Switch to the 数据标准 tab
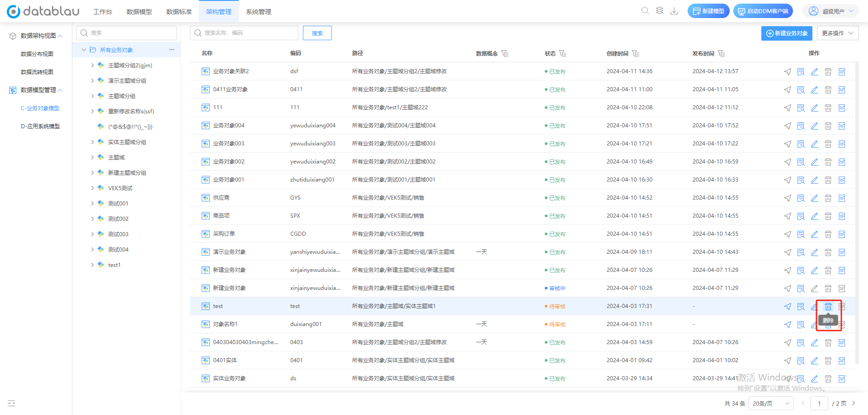The image size is (868, 415). [179, 12]
